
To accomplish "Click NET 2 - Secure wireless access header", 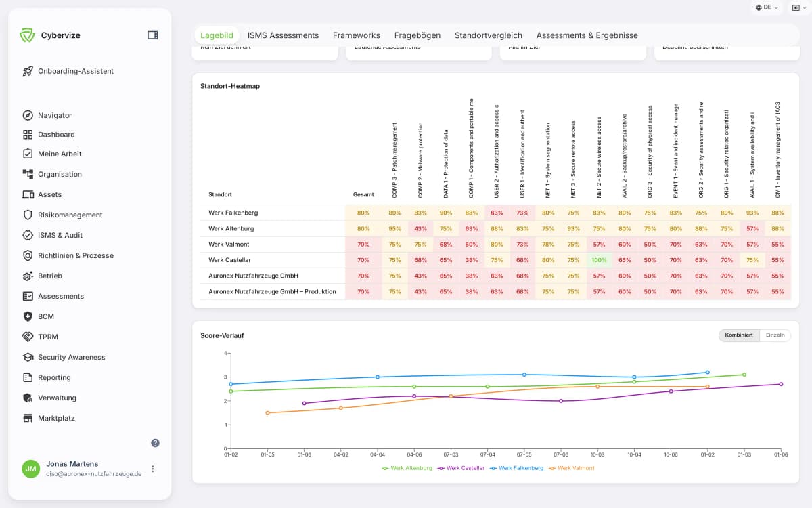I will pyautogui.click(x=599, y=157).
